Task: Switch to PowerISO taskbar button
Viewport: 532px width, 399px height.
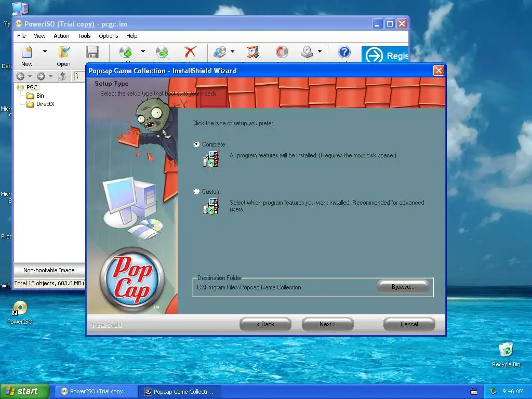Action: click(96, 391)
